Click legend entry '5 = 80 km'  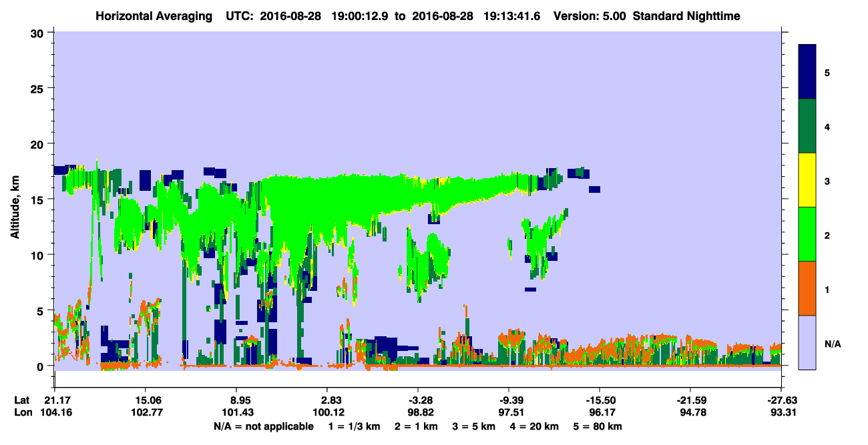tap(598, 426)
